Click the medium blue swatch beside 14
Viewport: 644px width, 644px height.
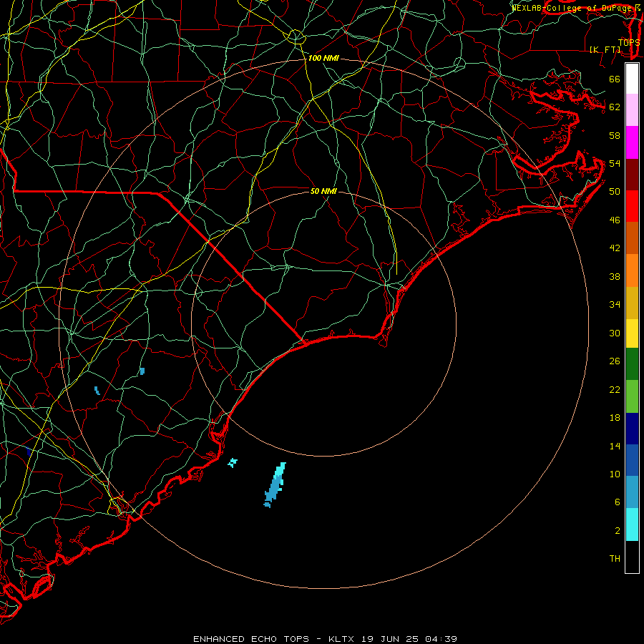[x=632, y=460]
